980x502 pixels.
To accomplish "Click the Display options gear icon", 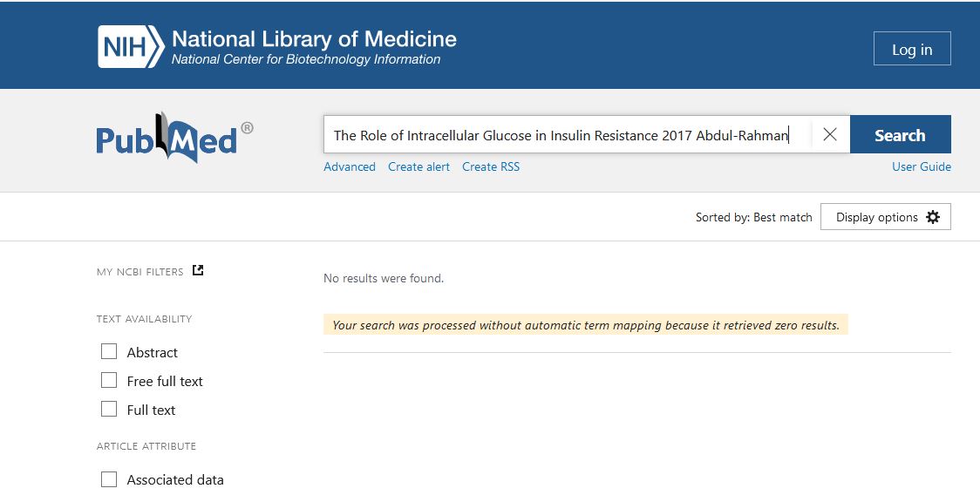I will click(933, 217).
